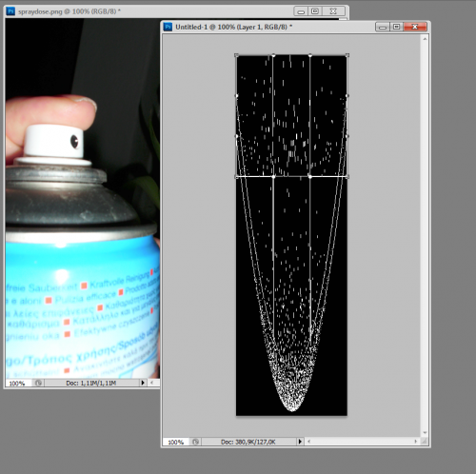The width and height of the screenshot is (476, 474).
Task: Close the Untitled-1 document window
Action: tap(415, 28)
